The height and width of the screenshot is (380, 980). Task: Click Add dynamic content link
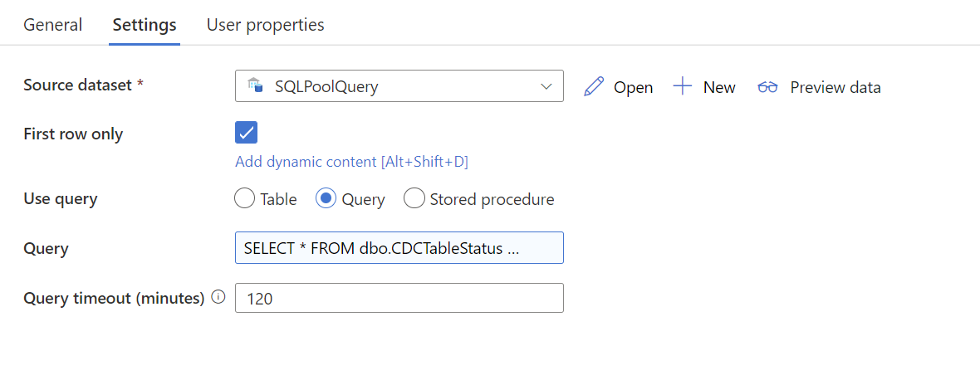coord(352,163)
